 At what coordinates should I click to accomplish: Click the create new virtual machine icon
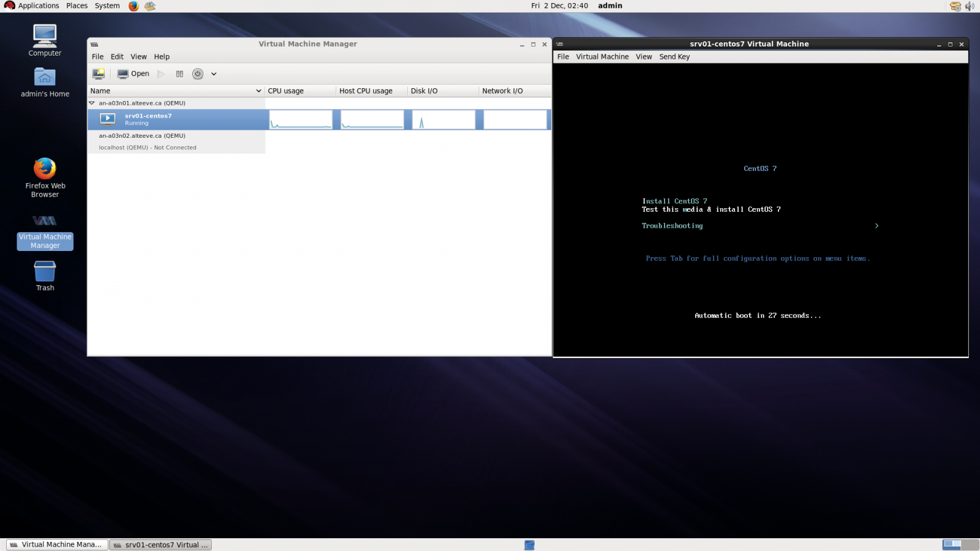(98, 73)
